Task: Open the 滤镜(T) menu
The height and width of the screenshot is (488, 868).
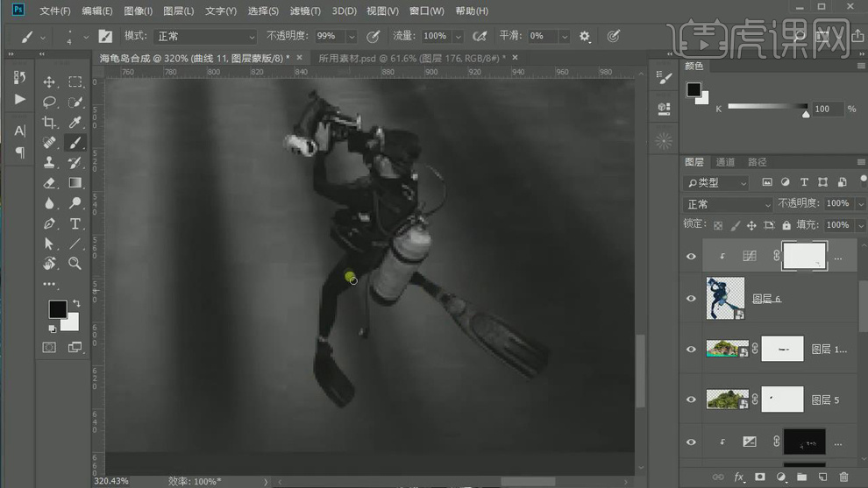Action: (x=304, y=11)
